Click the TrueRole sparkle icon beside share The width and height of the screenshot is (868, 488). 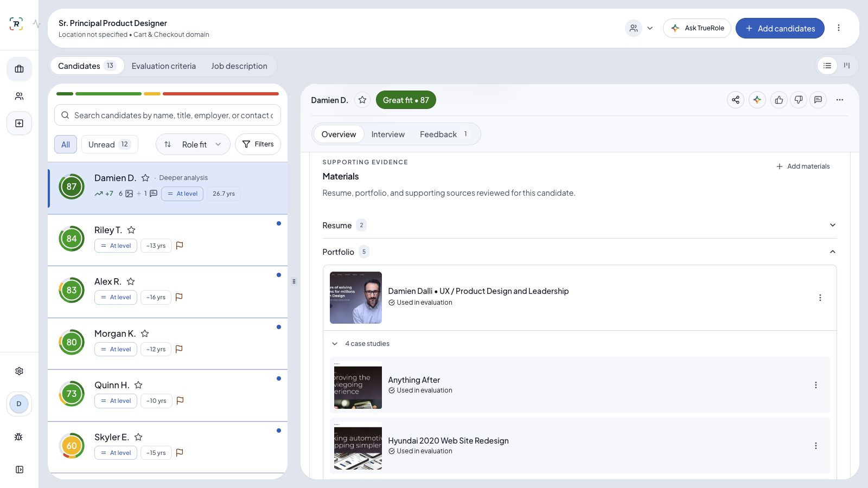point(757,100)
